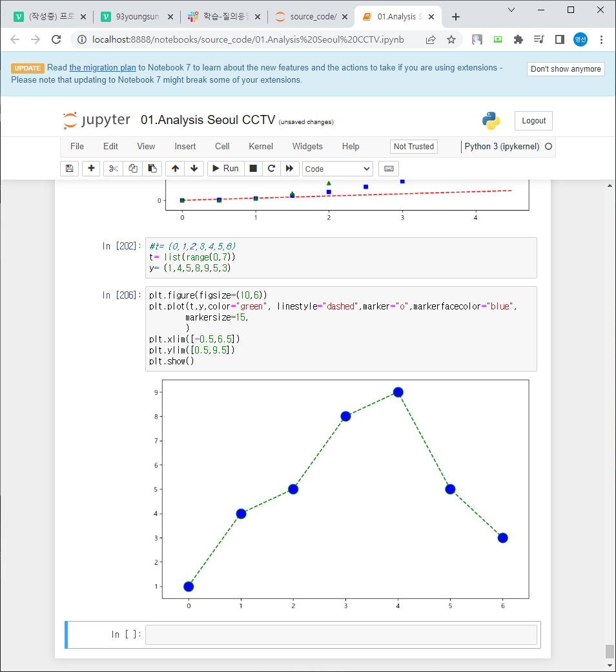Open the tab search chevron in the title bar

(x=511, y=10)
